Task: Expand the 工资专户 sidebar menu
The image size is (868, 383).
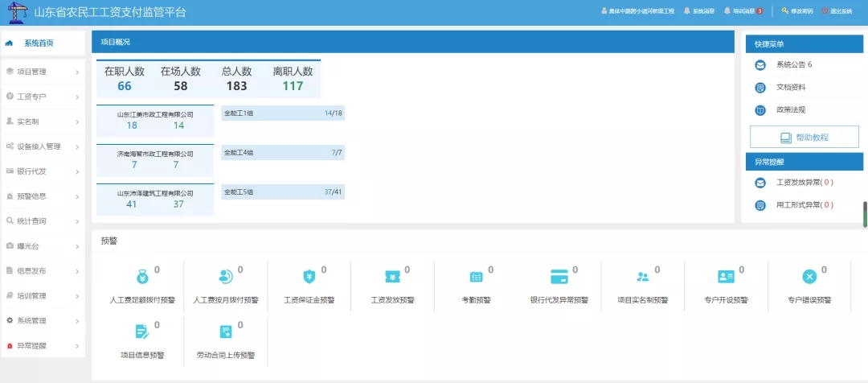Action: pyautogui.click(x=43, y=97)
